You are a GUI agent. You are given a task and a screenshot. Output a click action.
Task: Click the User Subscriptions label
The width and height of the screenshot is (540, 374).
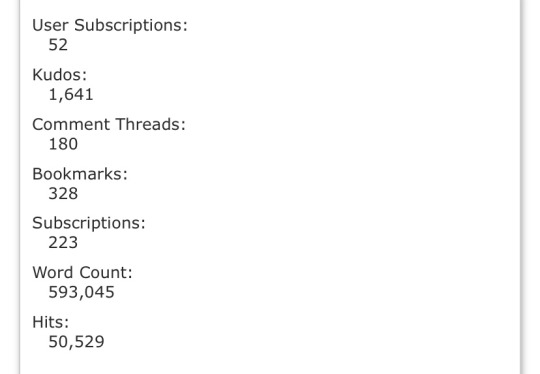tap(110, 26)
